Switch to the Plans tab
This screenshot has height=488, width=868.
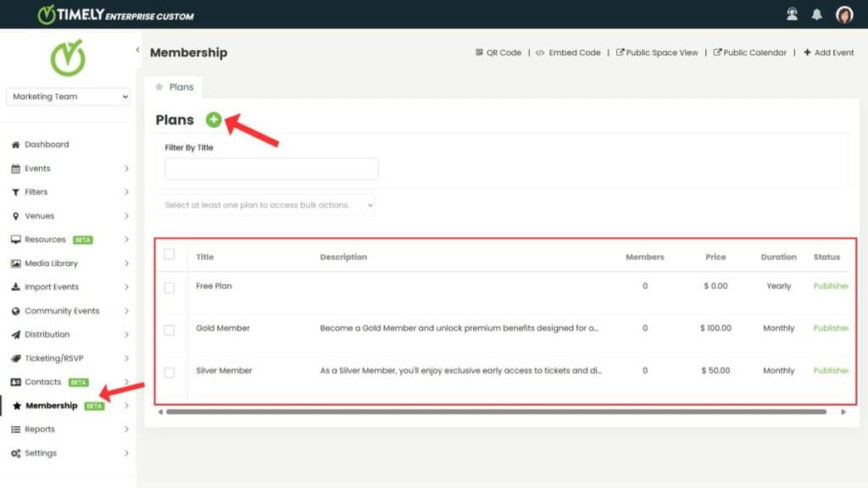(x=175, y=86)
